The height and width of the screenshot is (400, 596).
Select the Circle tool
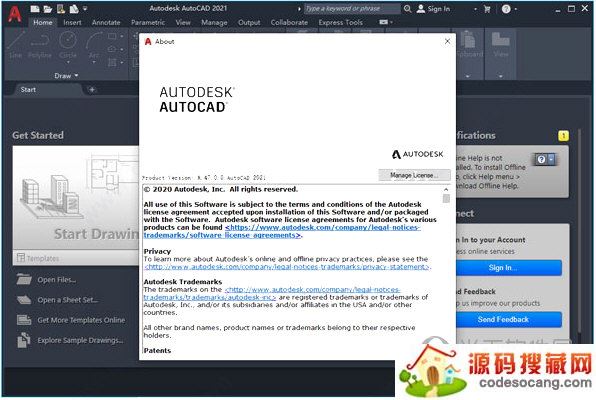tap(68, 43)
